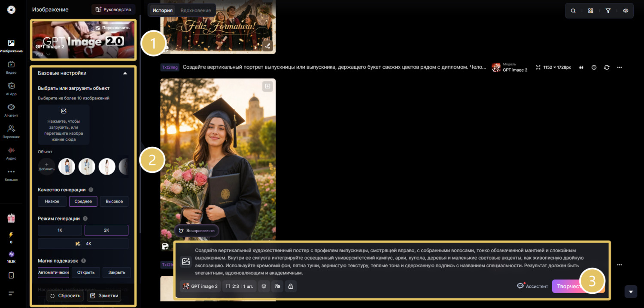Open the Ассистент assistant button
Image resolution: width=644 pixels, height=308 pixels.
coord(532,286)
